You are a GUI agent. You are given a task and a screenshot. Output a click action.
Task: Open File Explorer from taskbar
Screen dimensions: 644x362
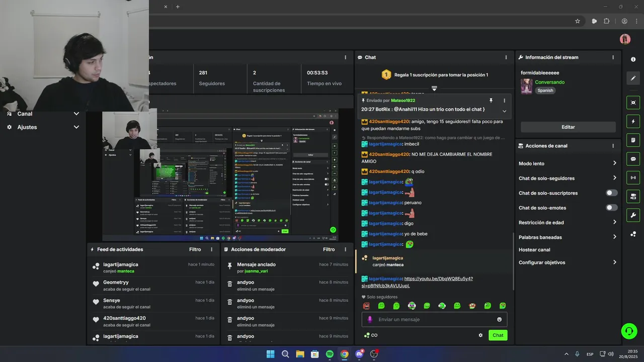300,354
